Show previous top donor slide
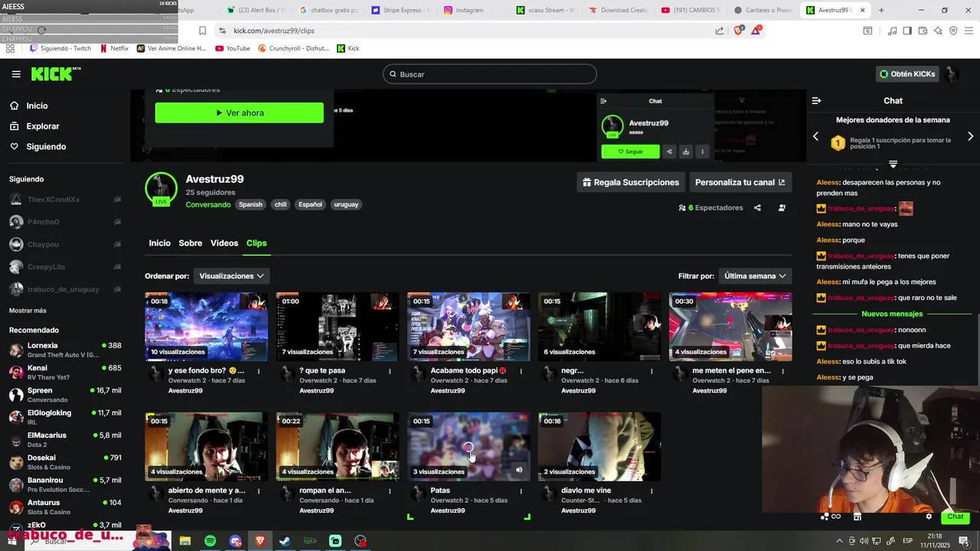 pos(815,136)
